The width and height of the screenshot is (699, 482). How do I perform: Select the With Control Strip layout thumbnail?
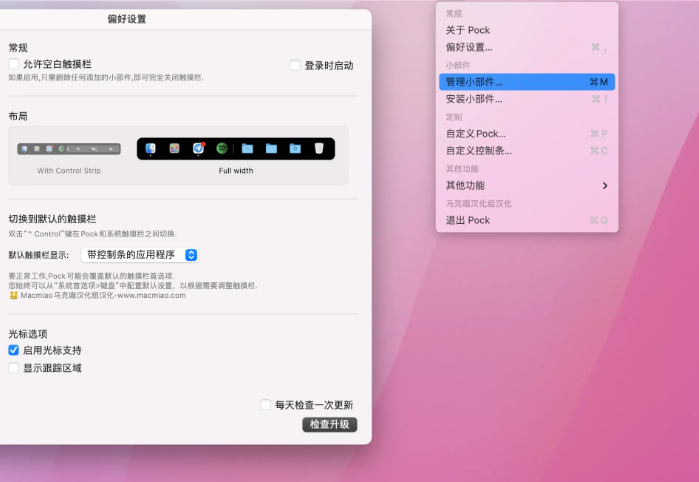tap(69, 149)
